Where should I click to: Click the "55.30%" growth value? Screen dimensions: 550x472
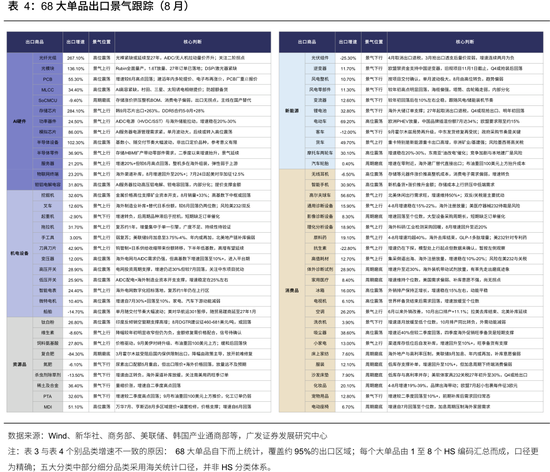(x=76, y=79)
